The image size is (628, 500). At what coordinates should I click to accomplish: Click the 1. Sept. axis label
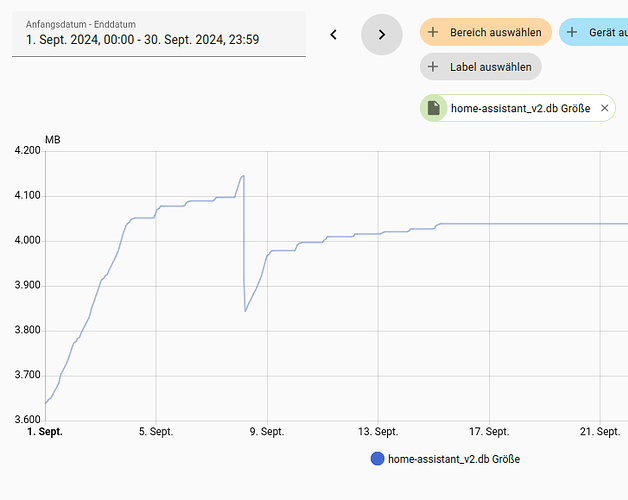pos(45,431)
